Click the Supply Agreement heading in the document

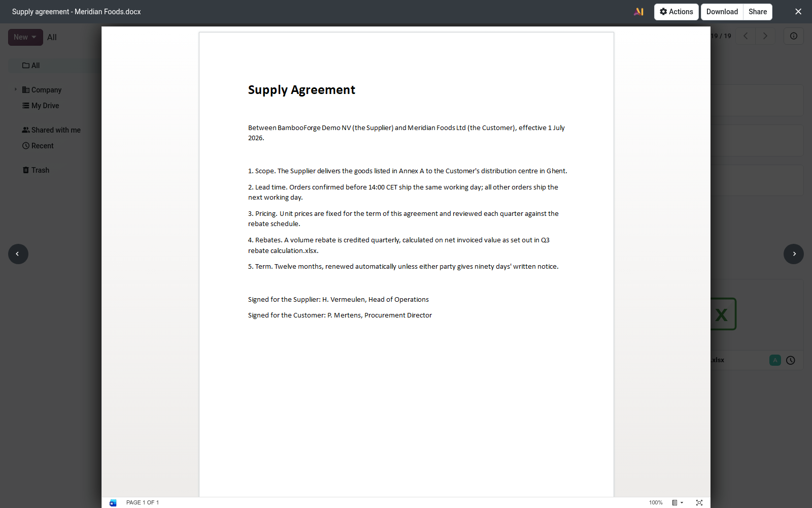point(301,90)
